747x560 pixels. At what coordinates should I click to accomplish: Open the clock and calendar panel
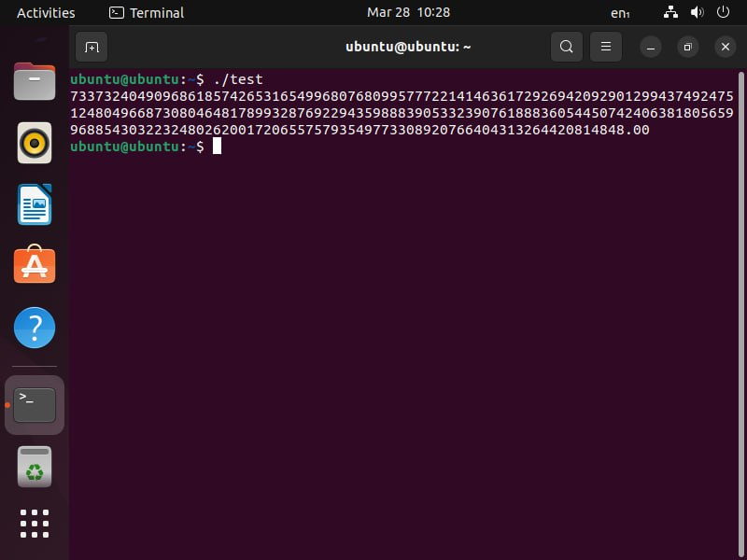coord(408,12)
